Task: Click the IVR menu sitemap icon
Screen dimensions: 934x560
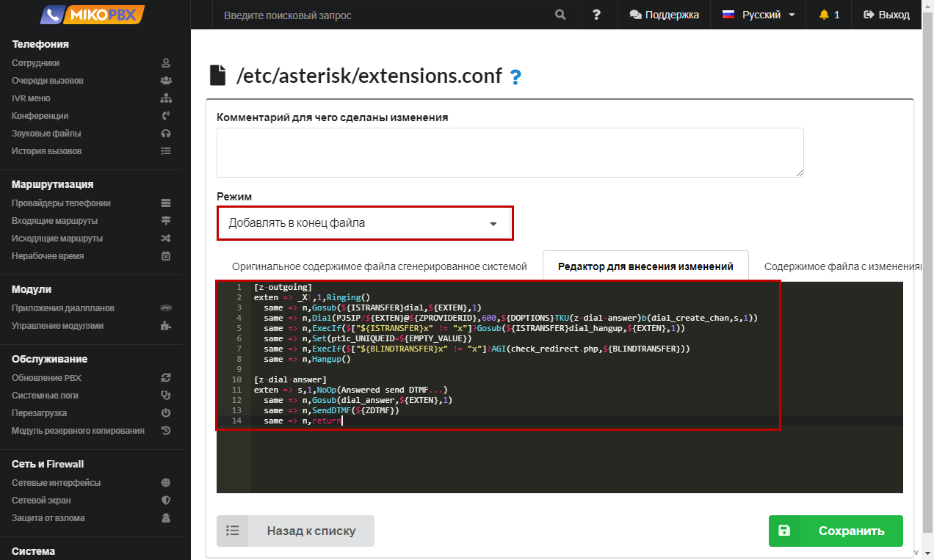Action: [166, 98]
